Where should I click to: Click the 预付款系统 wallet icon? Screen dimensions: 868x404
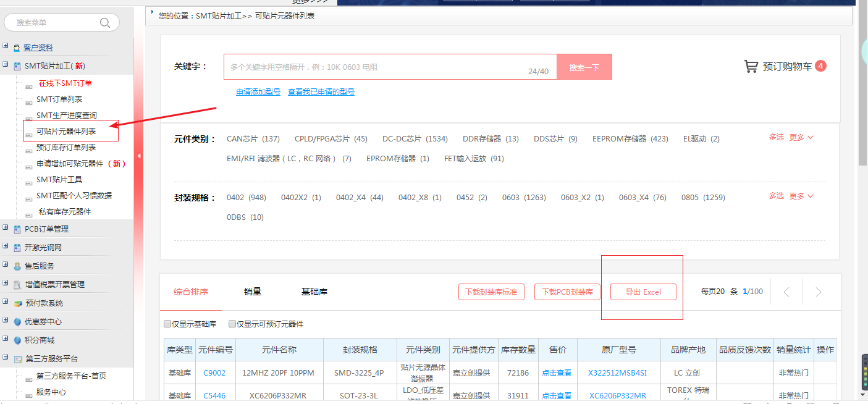click(18, 303)
